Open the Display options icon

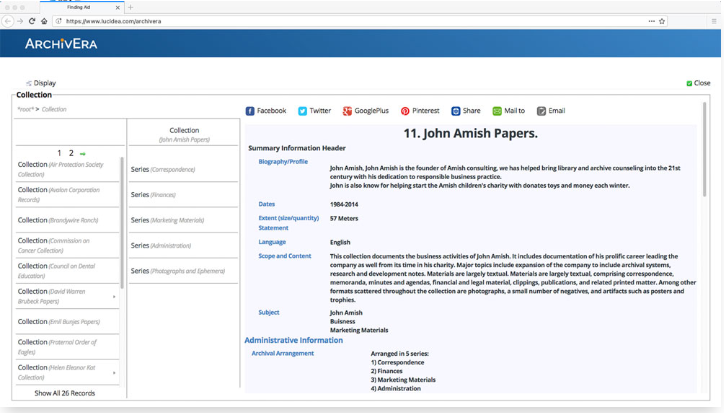(x=29, y=83)
